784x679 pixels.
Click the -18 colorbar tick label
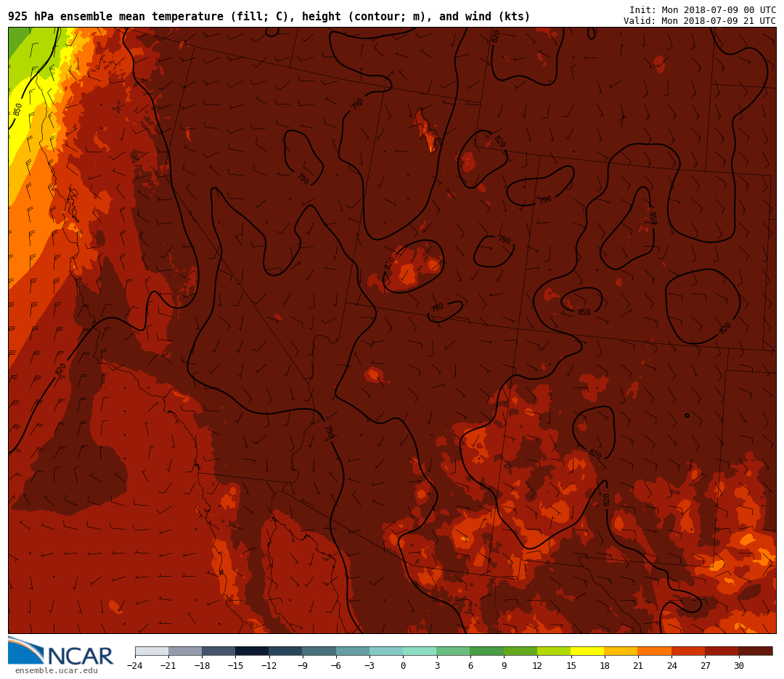(202, 665)
